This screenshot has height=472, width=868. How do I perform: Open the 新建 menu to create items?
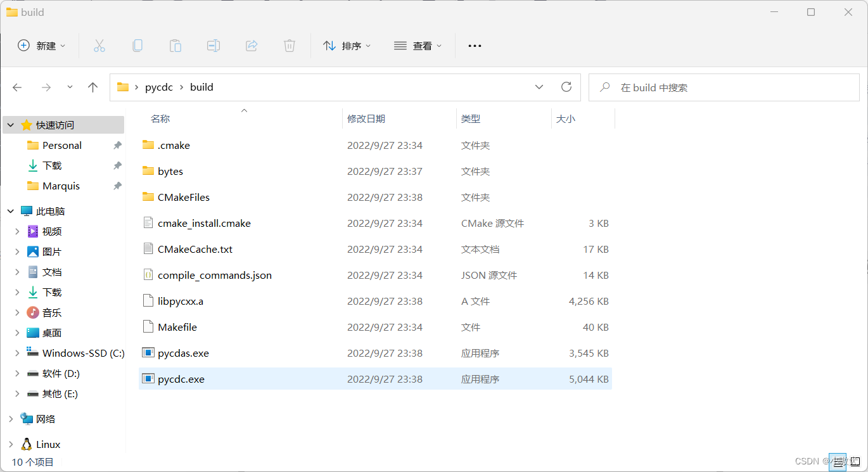(x=41, y=45)
